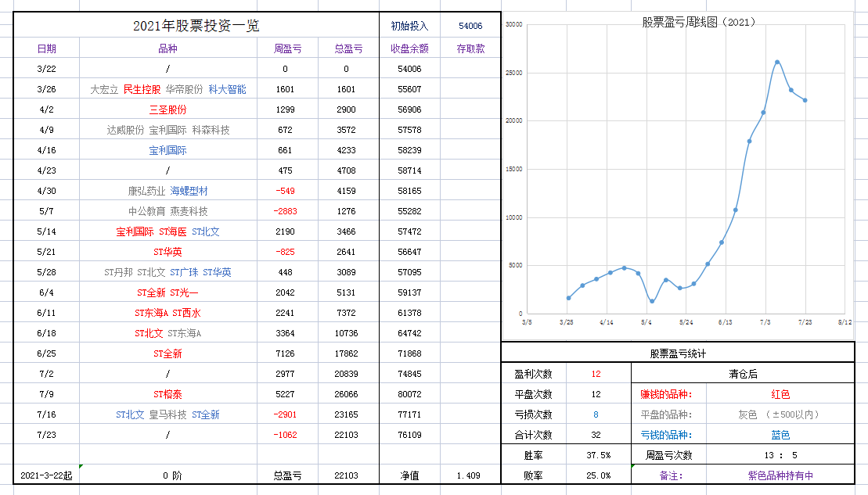This screenshot has height=495, width=868.
Task: Select the 蓝色 legend cell
Action: click(x=780, y=436)
